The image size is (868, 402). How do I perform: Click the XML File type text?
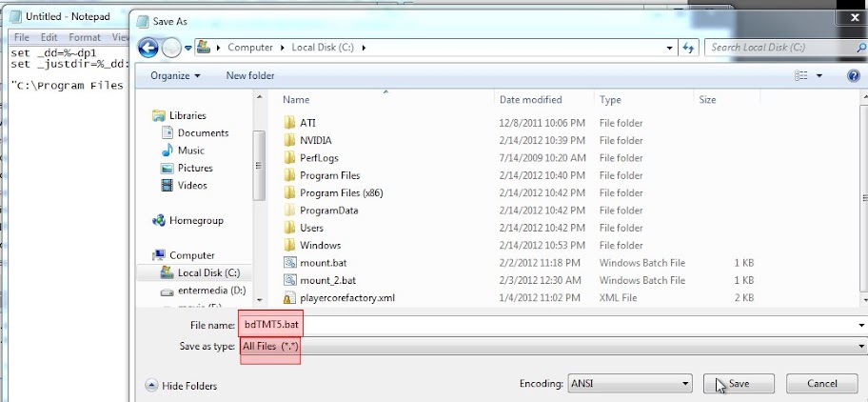coord(618,298)
